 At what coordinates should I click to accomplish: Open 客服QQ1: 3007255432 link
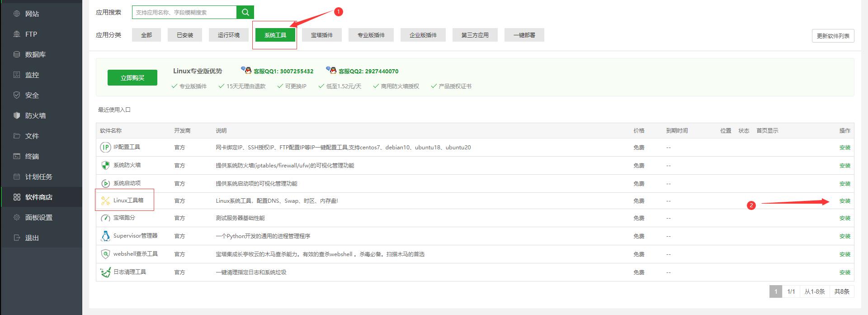283,71
